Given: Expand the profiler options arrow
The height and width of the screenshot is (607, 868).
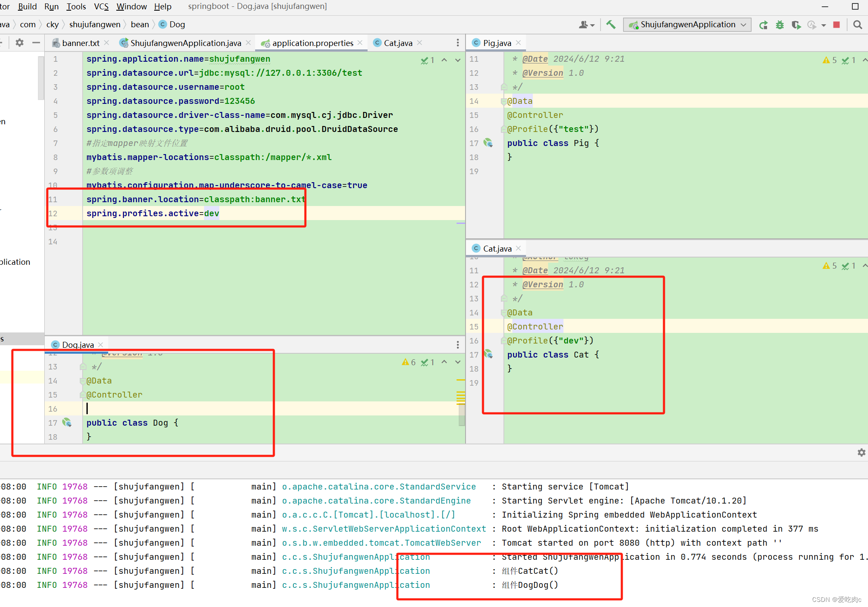Looking at the screenshot, I should click(x=824, y=25).
